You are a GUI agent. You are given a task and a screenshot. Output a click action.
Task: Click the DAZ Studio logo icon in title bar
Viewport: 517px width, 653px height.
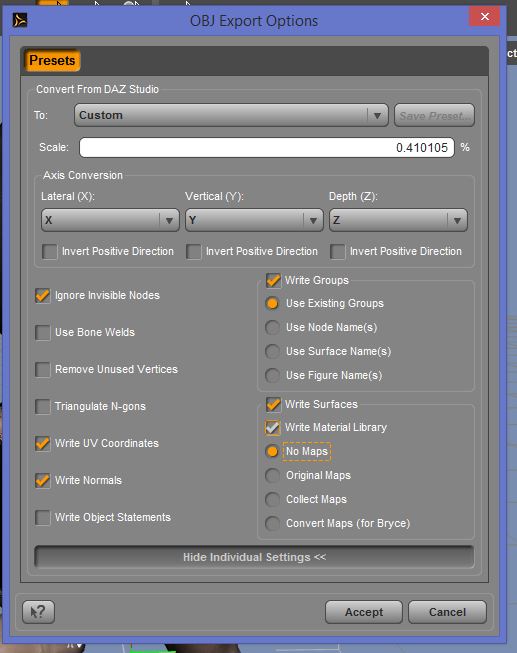click(20, 20)
